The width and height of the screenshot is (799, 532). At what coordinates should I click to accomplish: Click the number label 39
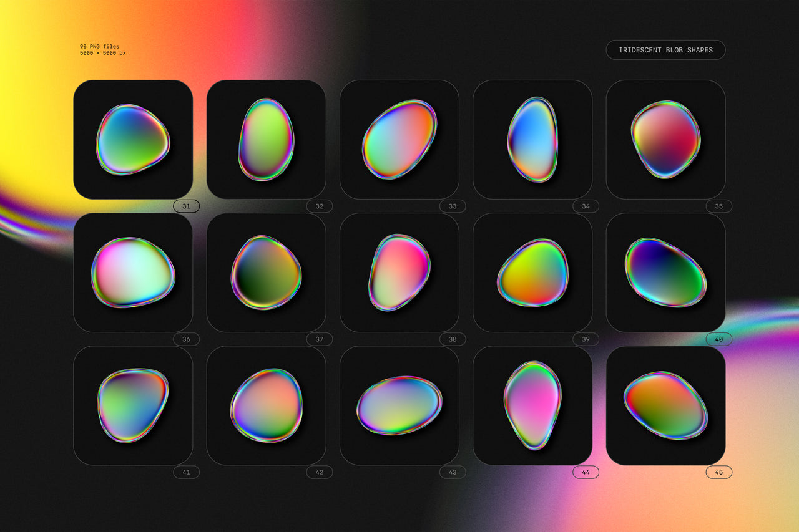[x=586, y=339]
